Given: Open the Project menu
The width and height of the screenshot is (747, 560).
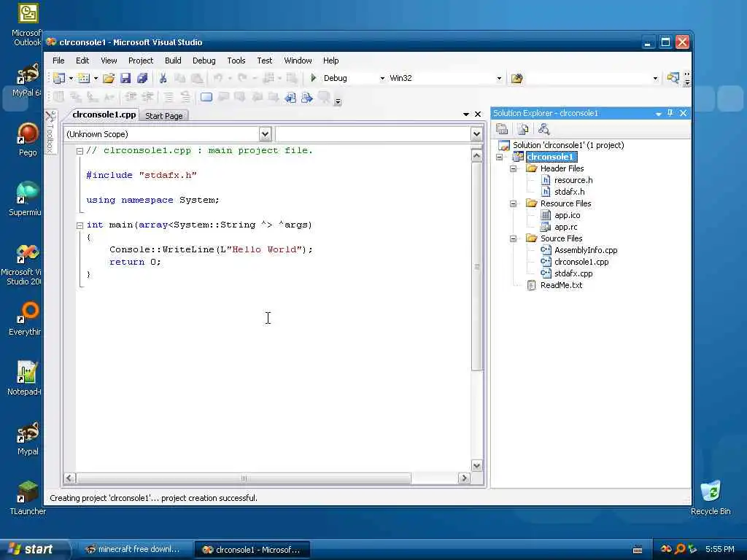Looking at the screenshot, I should 141,61.
